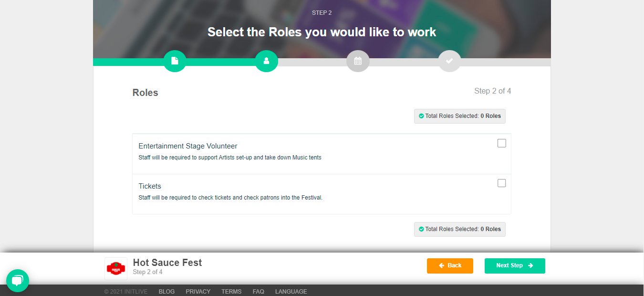Select the Entertainment Stage Volunteer role title
644x296 pixels.
coord(188,146)
